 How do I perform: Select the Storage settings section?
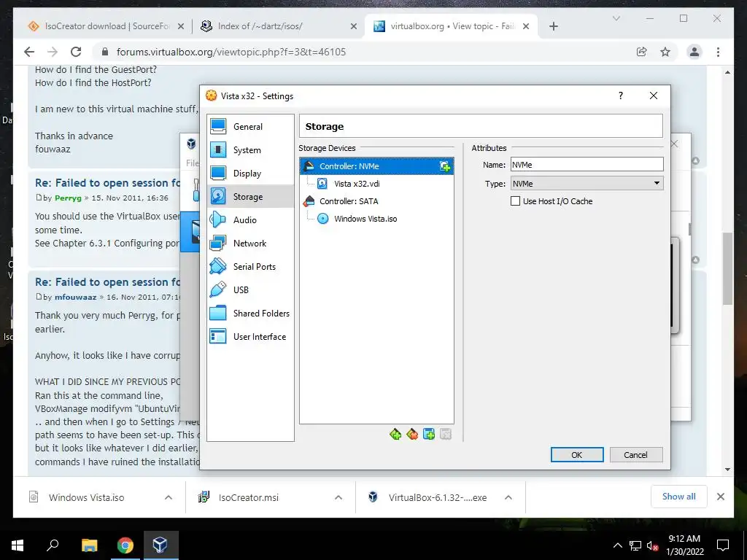(251, 197)
